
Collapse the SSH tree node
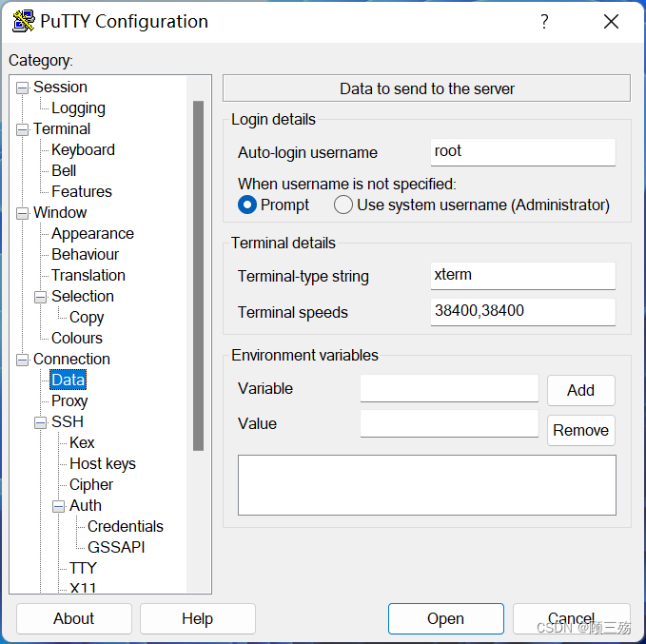tap(40, 422)
